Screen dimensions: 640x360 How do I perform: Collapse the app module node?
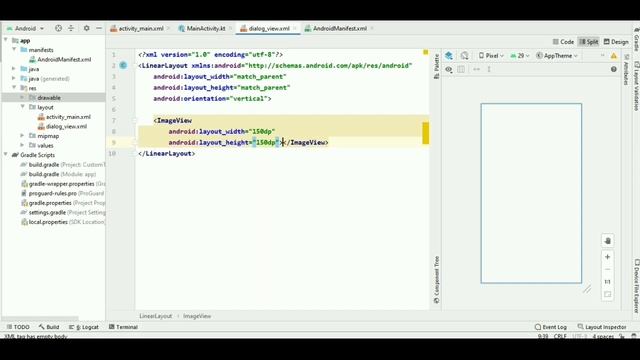click(6, 40)
